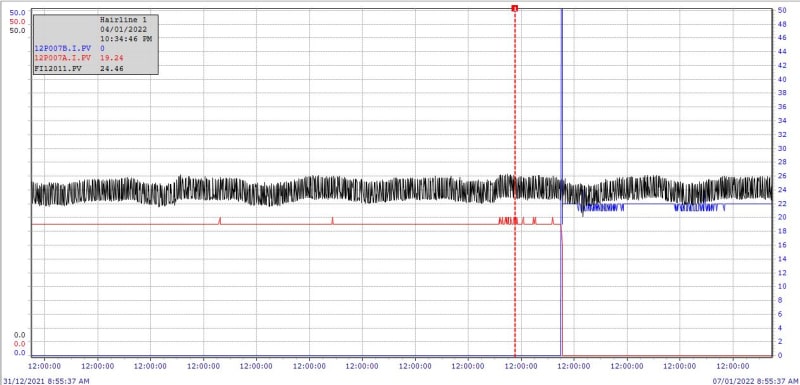Click the 19.24 value in the legend
Screen dimensions: 800x385
coord(112,58)
